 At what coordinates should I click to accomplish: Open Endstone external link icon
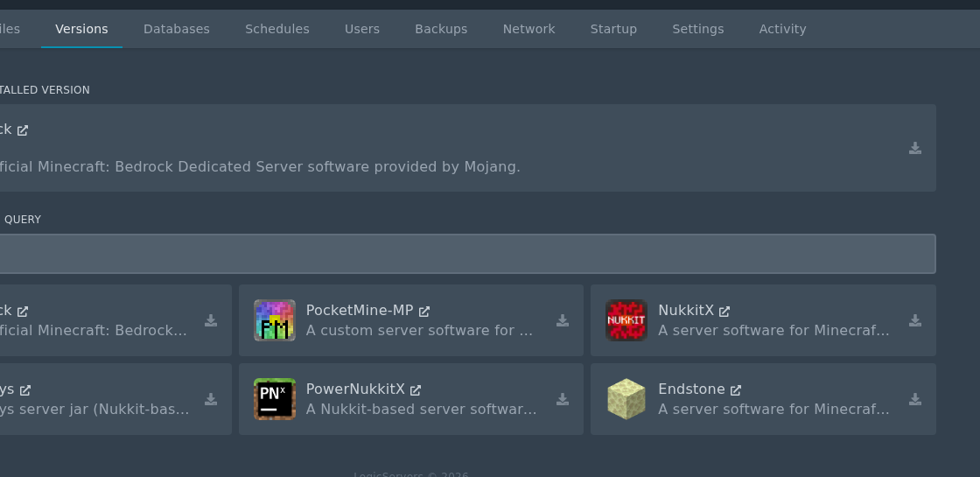[736, 390]
